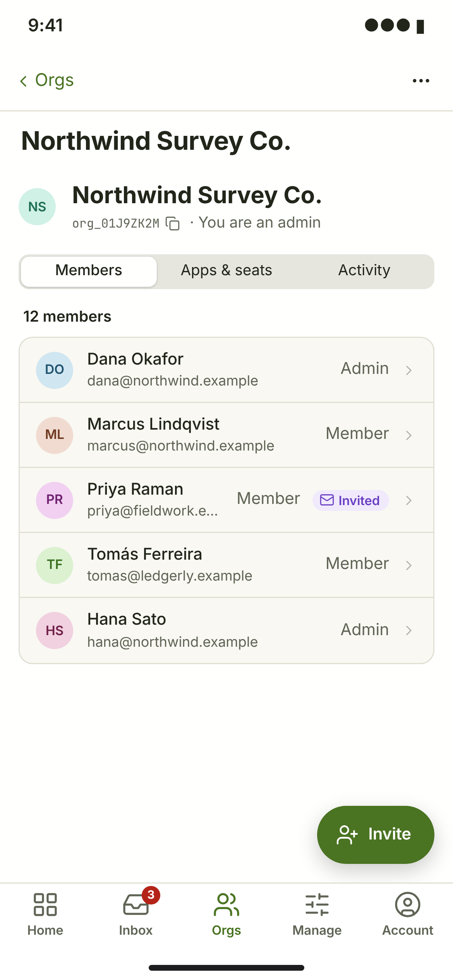453x980 pixels.
Task: Click the Member role of Tomás Ferreira
Action: tap(357, 564)
